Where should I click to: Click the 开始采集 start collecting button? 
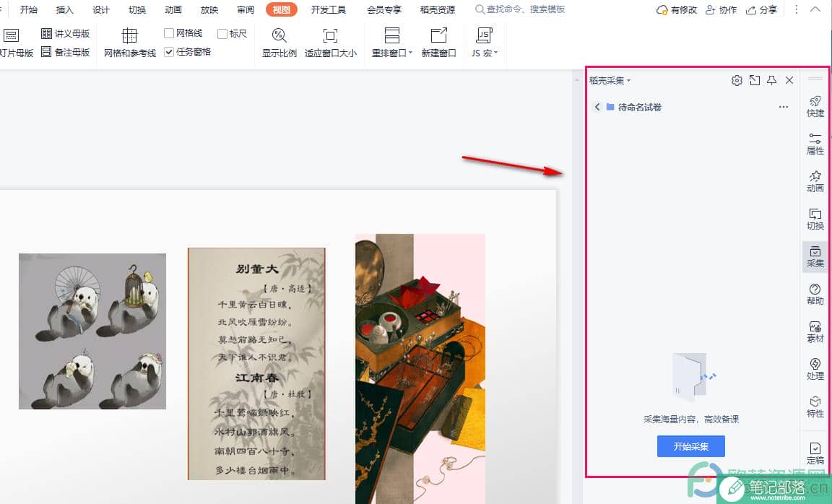tap(691, 446)
